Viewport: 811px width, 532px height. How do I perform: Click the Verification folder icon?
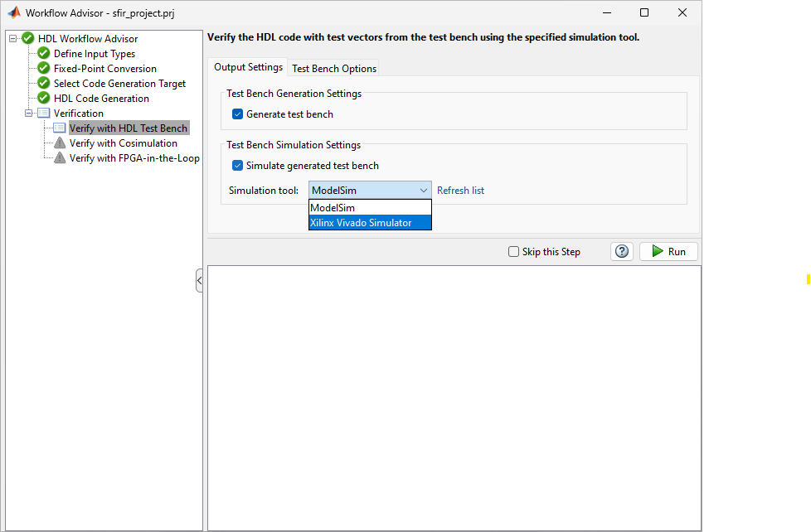point(44,114)
